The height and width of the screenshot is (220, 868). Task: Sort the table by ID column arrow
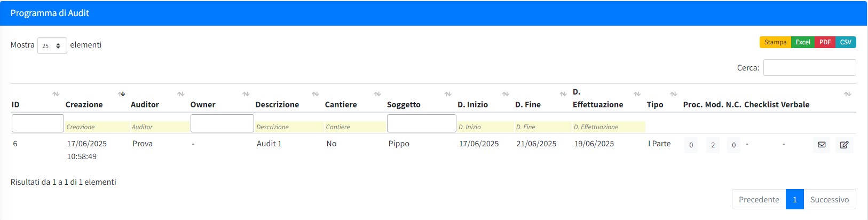[x=56, y=94]
